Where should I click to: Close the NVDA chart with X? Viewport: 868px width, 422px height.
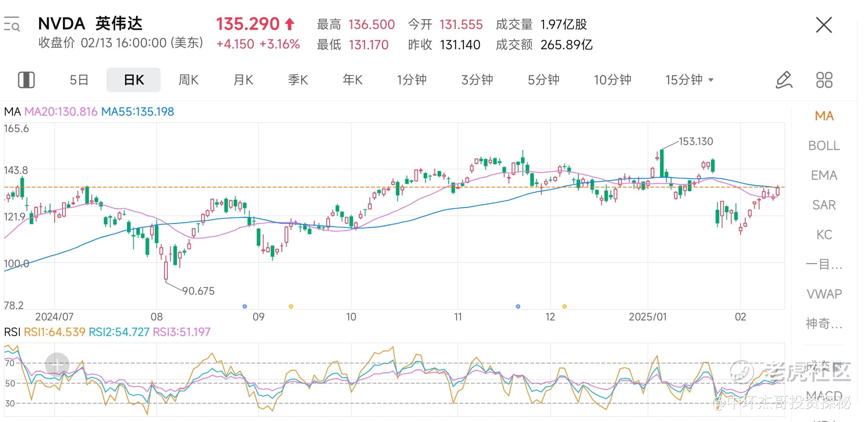(x=824, y=25)
